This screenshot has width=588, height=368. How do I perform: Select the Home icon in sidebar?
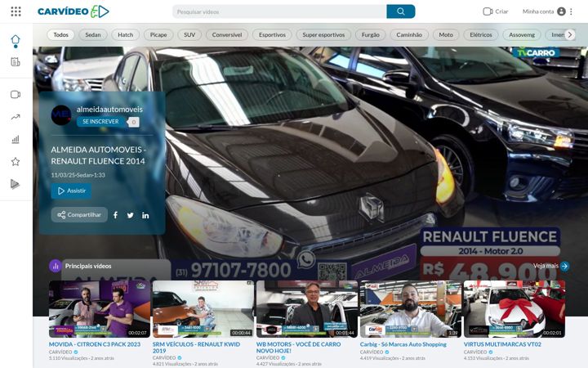pyautogui.click(x=16, y=39)
